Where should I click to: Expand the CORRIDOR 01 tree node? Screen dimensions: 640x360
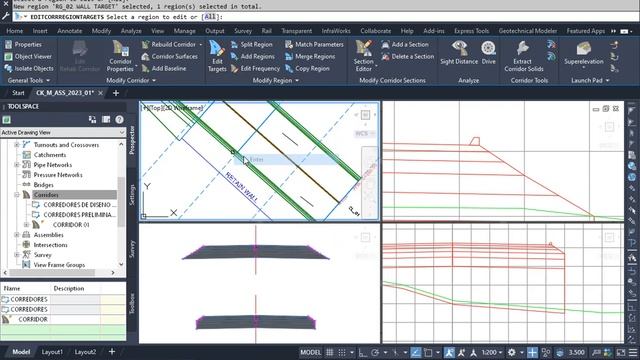(x=27, y=225)
